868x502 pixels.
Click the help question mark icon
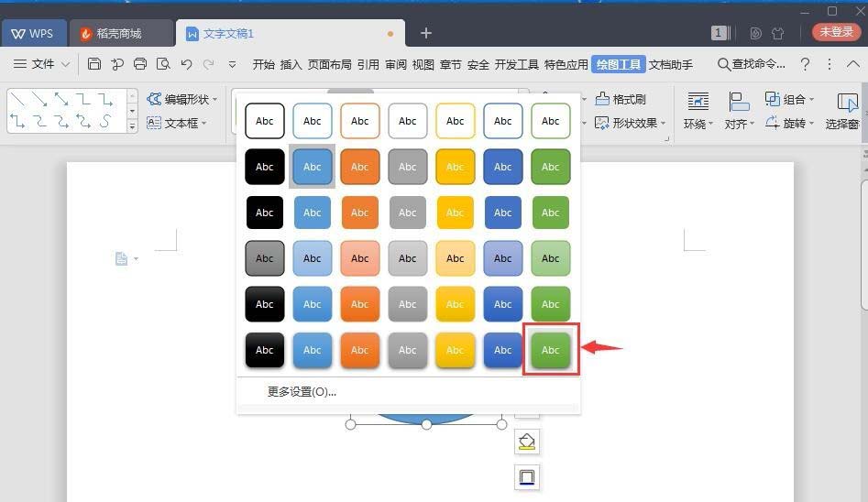pos(806,64)
